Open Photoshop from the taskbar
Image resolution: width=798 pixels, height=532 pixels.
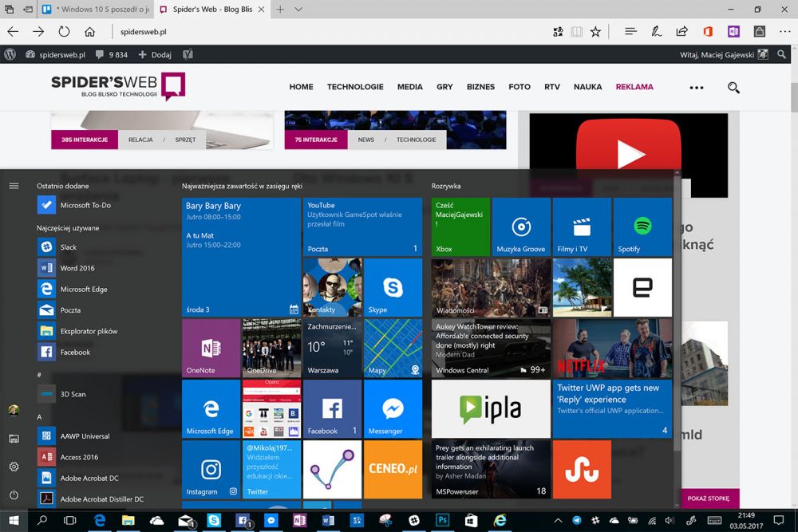(442, 520)
